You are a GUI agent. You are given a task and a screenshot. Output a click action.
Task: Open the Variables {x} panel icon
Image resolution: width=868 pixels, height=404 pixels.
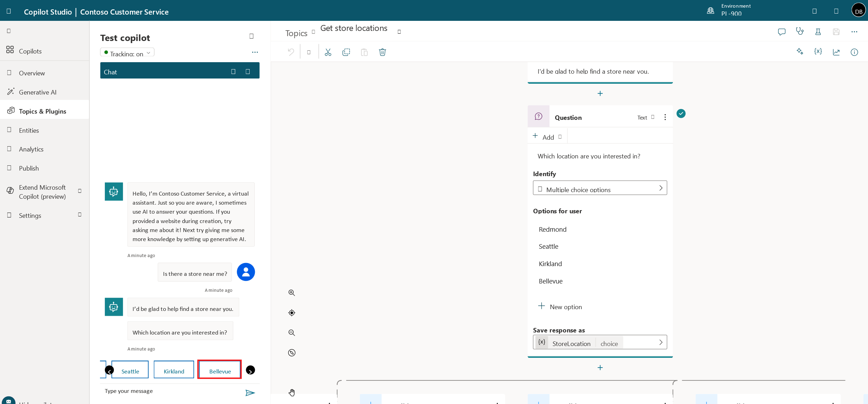pyautogui.click(x=818, y=52)
